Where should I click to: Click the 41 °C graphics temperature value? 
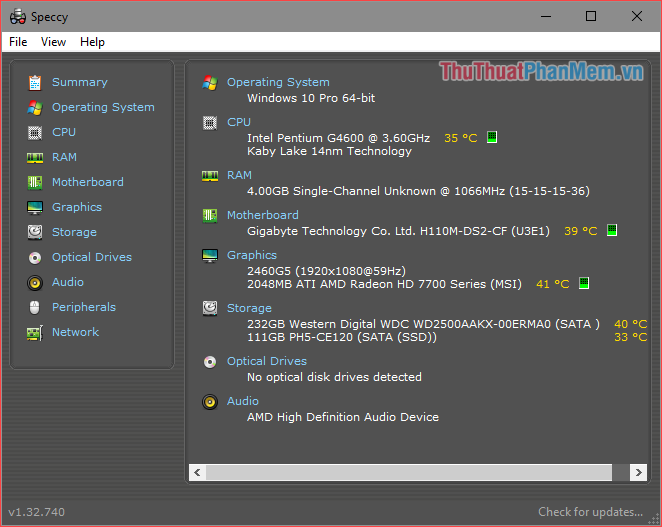(x=553, y=284)
